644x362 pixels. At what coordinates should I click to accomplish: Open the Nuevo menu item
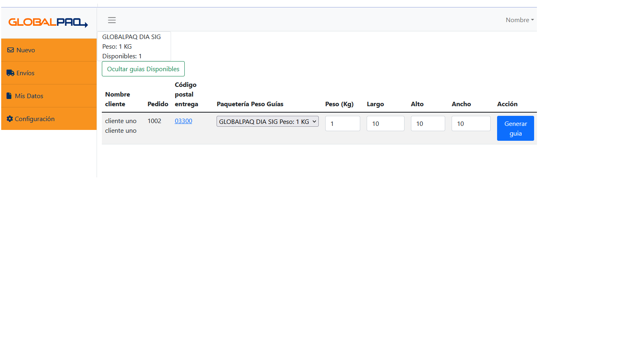26,50
